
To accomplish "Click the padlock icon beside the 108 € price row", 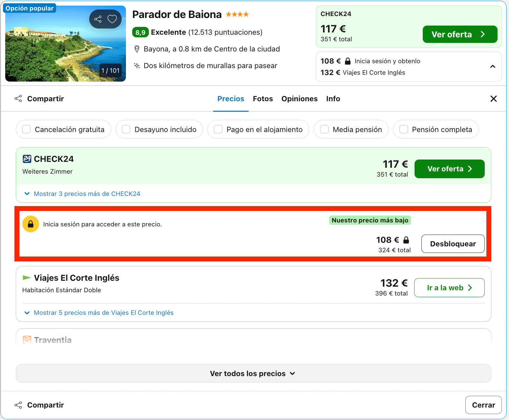I will (406, 240).
